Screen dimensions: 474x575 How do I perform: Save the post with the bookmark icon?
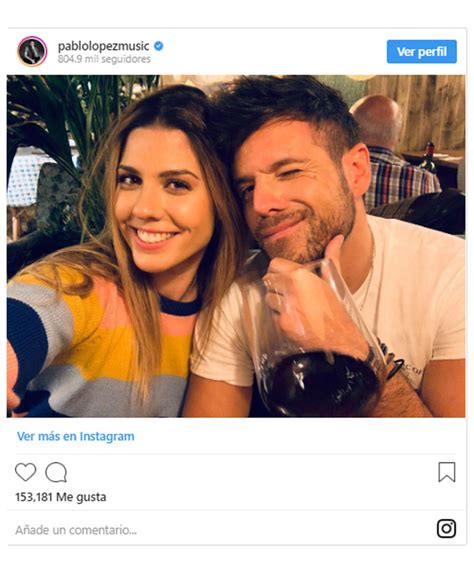[447, 472]
